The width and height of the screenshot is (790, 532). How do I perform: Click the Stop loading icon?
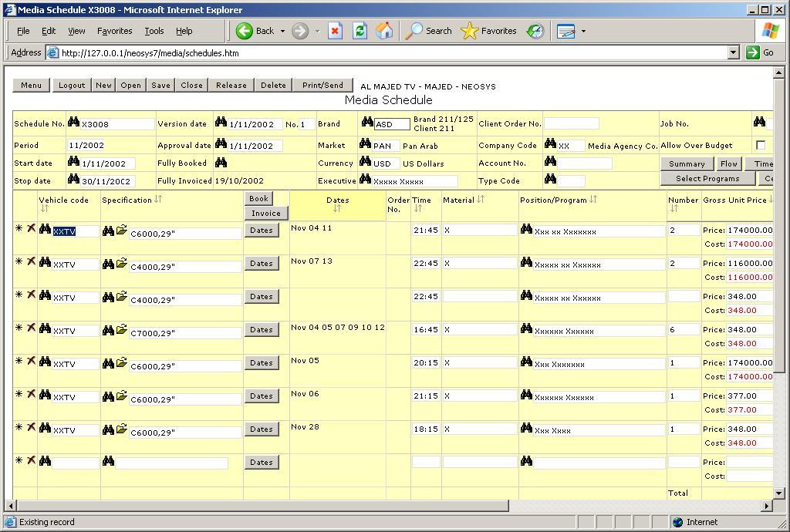pyautogui.click(x=335, y=31)
